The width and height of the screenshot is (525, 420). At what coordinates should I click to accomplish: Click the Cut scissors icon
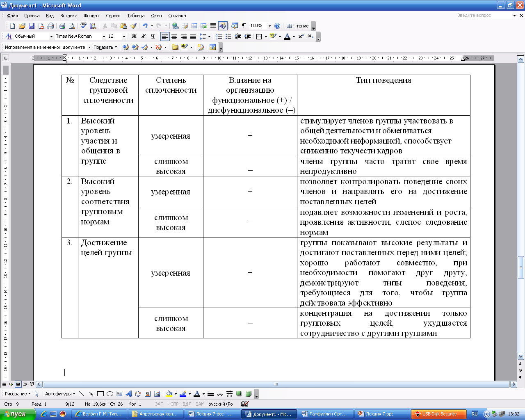point(105,26)
